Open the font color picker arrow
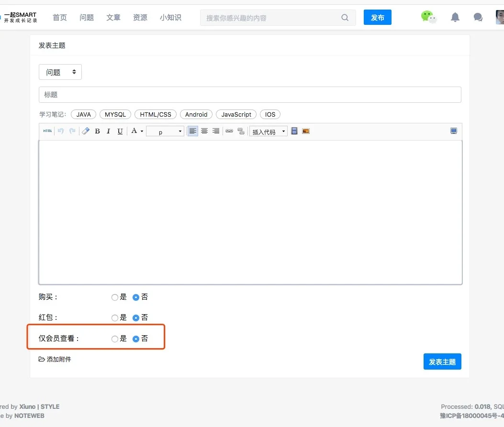The width and height of the screenshot is (504, 427). (142, 131)
